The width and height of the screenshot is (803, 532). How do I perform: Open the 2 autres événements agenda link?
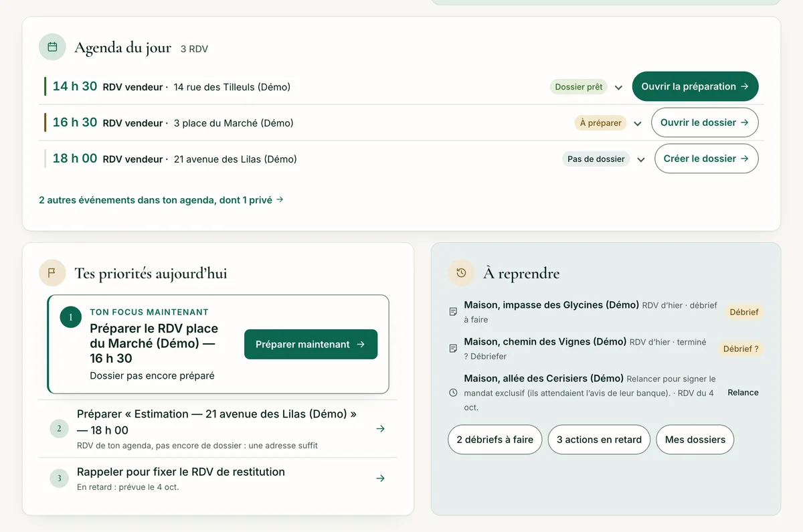[x=161, y=199]
